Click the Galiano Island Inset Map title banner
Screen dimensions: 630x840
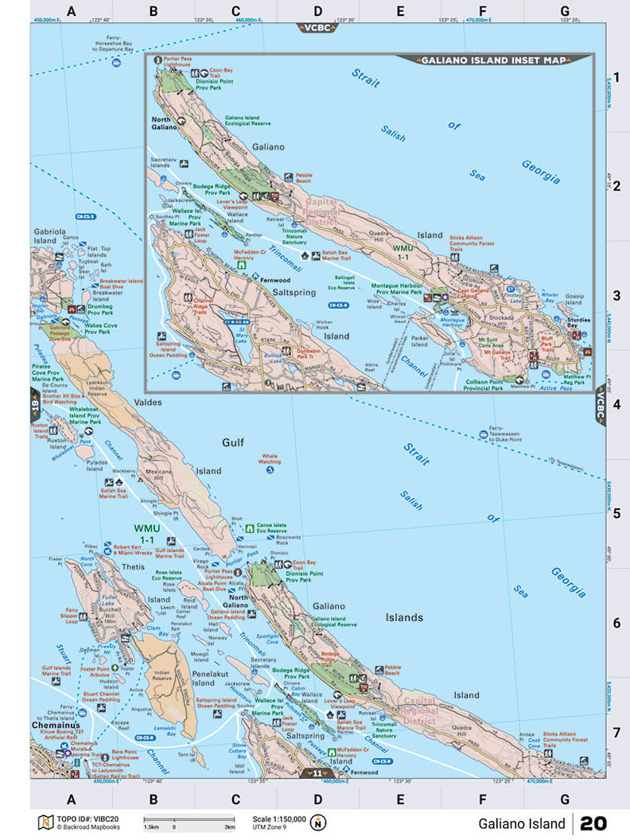point(492,60)
